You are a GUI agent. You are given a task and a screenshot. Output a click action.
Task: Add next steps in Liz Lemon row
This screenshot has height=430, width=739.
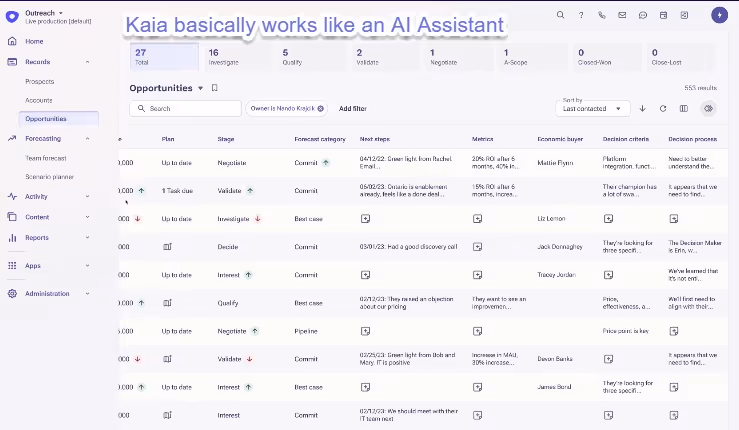(x=365, y=219)
